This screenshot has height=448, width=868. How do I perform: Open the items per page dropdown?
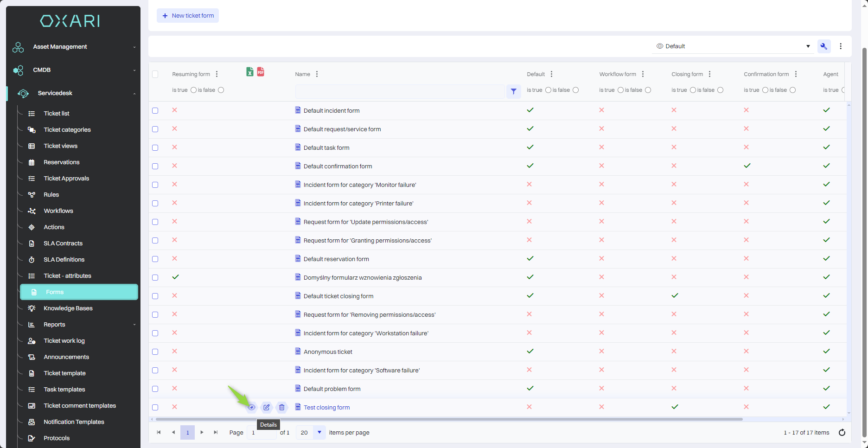click(x=319, y=433)
